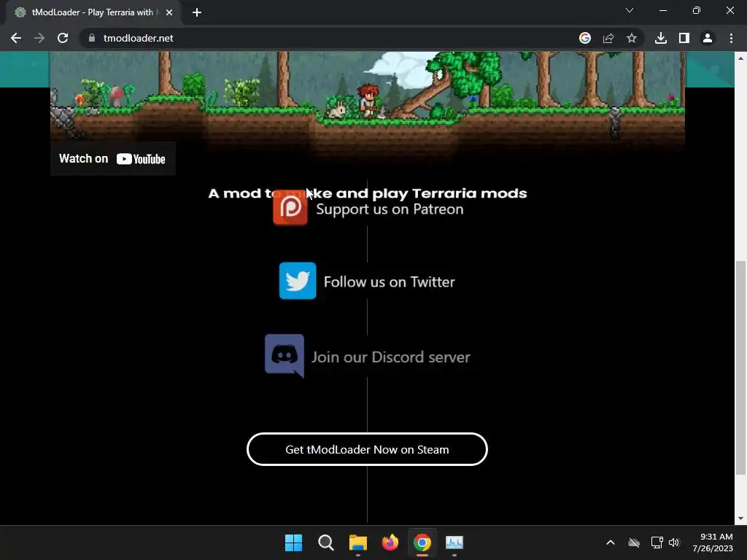Click Chrome icon in taskbar

[422, 542]
